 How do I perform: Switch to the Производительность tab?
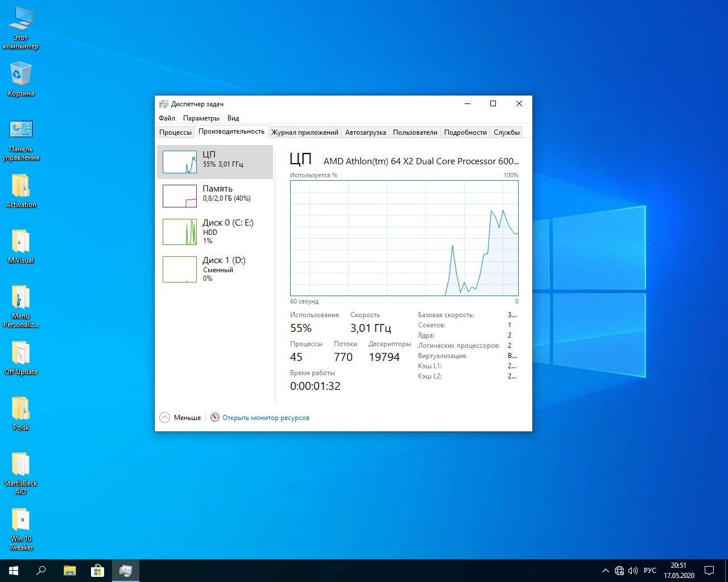(x=231, y=131)
